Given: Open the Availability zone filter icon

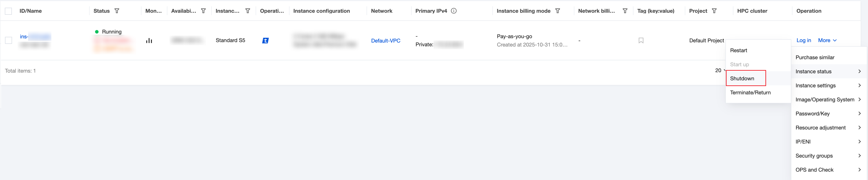Looking at the screenshot, I should pos(203,11).
